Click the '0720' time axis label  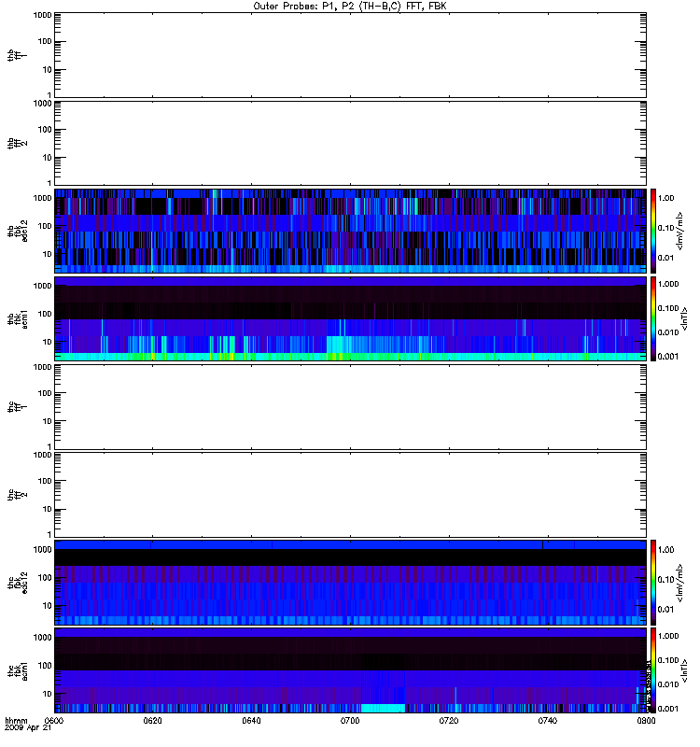pos(449,721)
